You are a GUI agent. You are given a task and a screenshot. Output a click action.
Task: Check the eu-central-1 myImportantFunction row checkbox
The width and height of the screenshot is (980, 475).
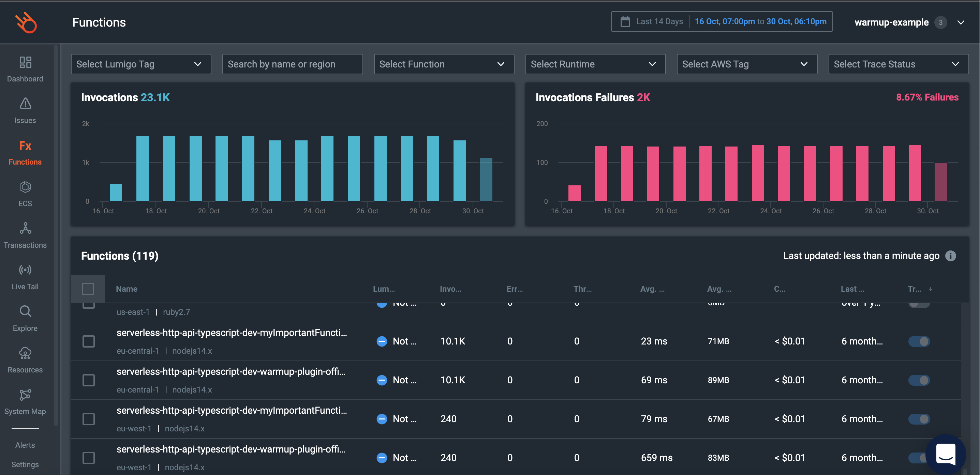point(89,341)
